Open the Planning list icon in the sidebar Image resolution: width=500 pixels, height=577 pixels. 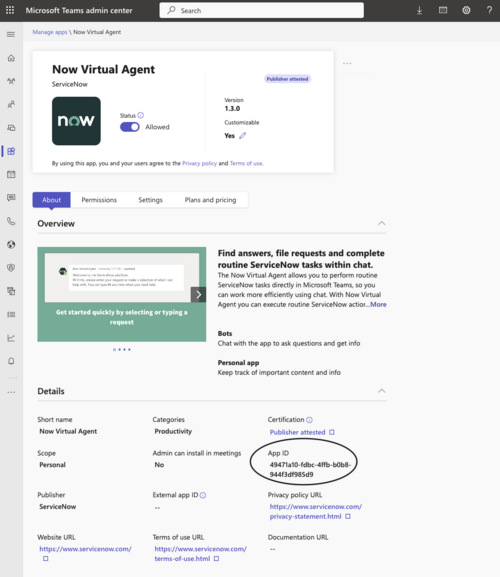pos(11,314)
